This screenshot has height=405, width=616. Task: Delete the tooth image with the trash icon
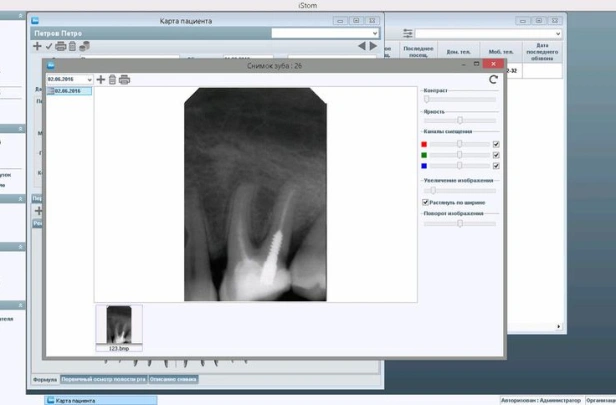point(112,80)
